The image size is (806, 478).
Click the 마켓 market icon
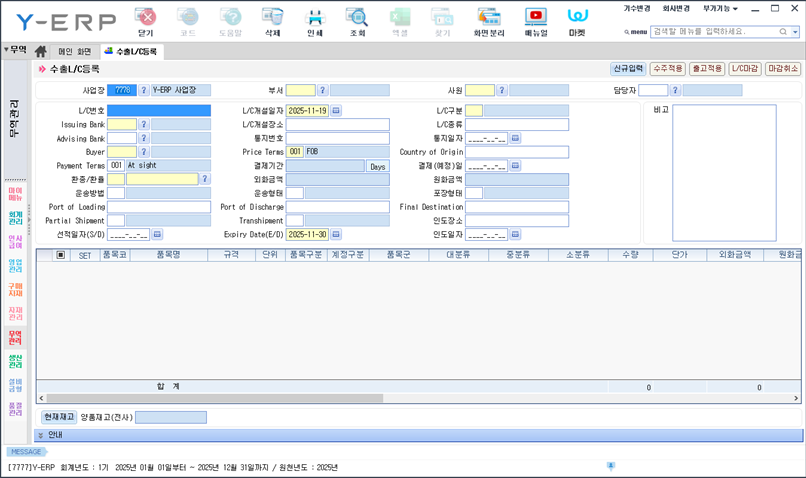[x=577, y=20]
